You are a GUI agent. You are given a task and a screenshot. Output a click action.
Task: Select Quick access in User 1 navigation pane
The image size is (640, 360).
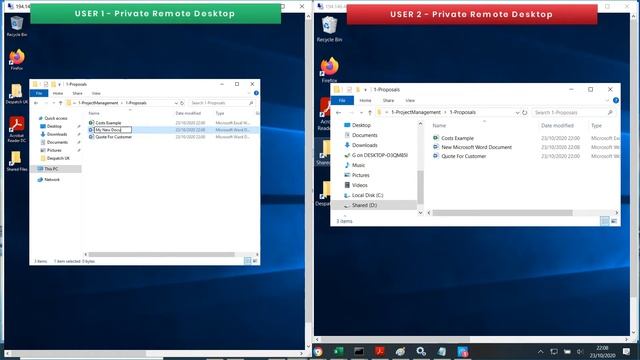point(56,118)
